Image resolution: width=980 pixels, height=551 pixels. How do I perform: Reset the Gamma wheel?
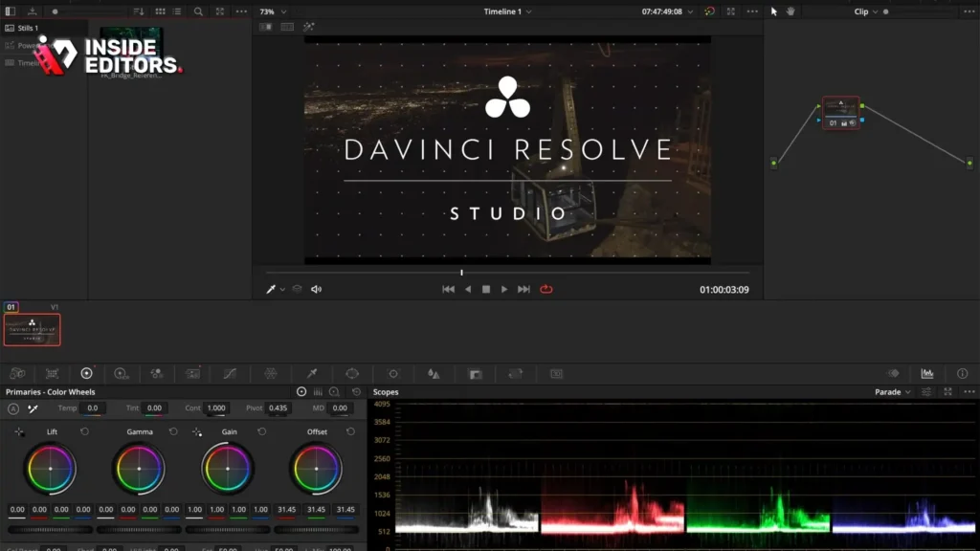173,431
